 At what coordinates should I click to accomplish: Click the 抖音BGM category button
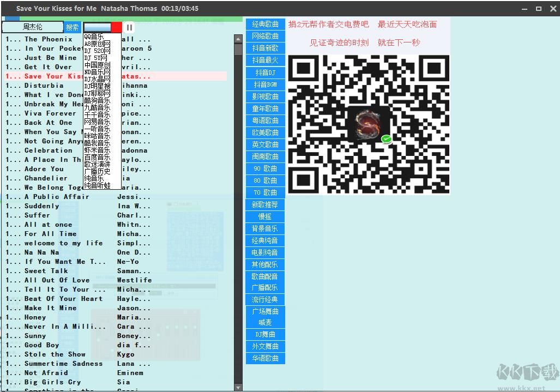(x=265, y=85)
